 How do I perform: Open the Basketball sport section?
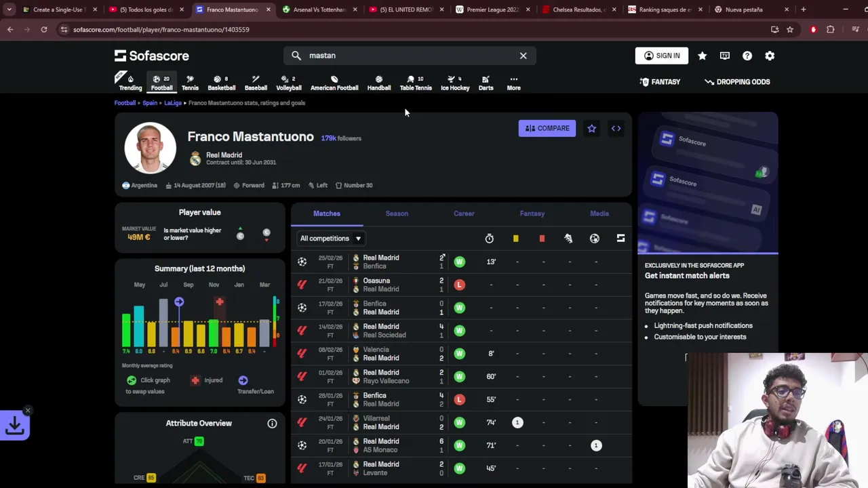pos(222,82)
